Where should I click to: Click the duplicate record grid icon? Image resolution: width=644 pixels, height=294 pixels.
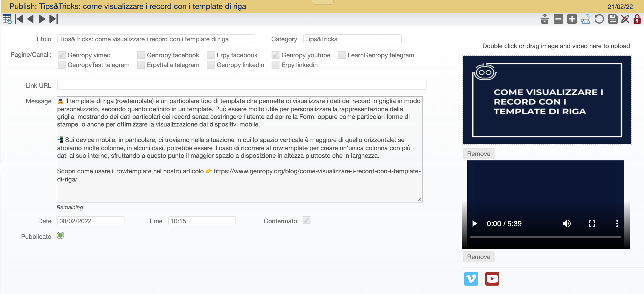coord(585,19)
